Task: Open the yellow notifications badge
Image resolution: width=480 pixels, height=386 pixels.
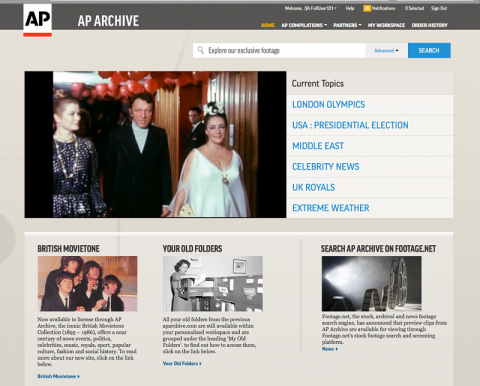Action: (x=367, y=8)
